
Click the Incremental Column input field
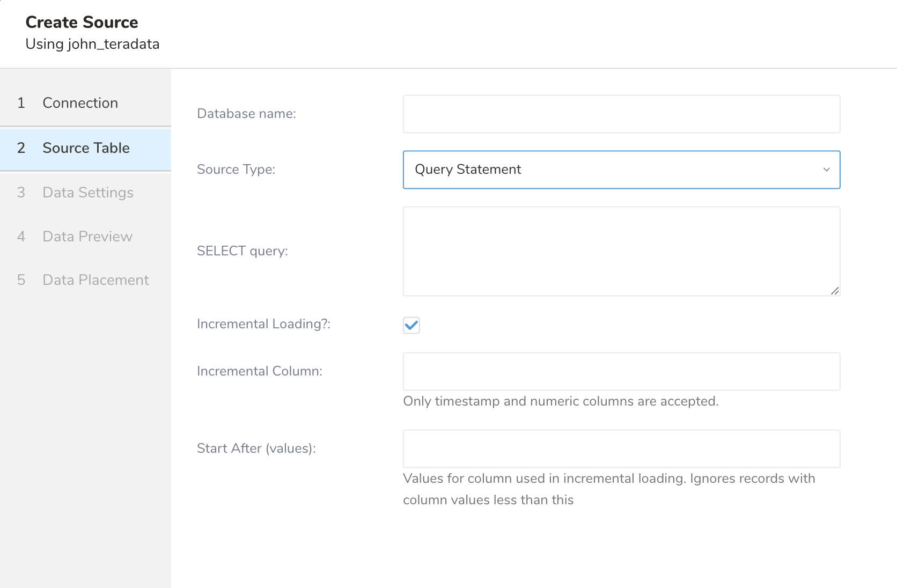(x=621, y=372)
